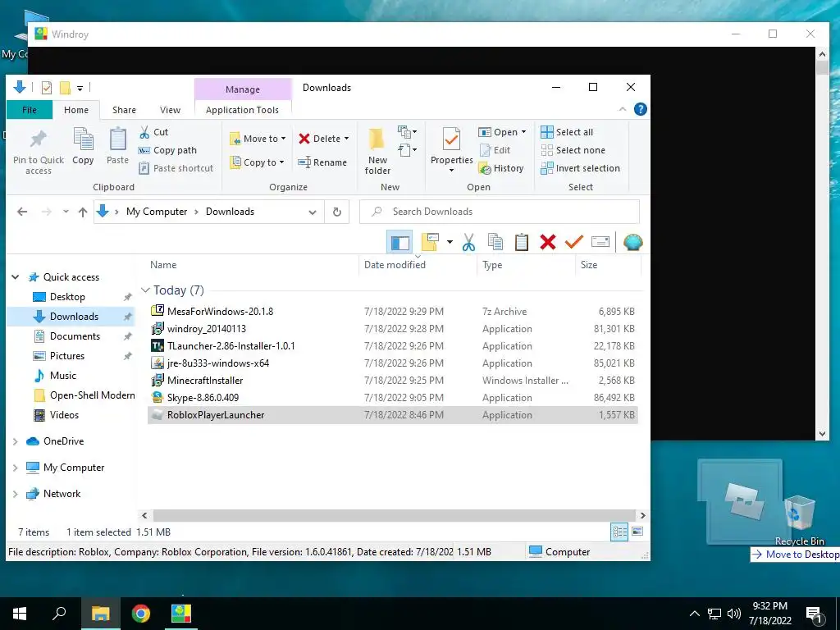Click the rename box icon in lower toolbar
840x630 pixels.
[600, 242]
